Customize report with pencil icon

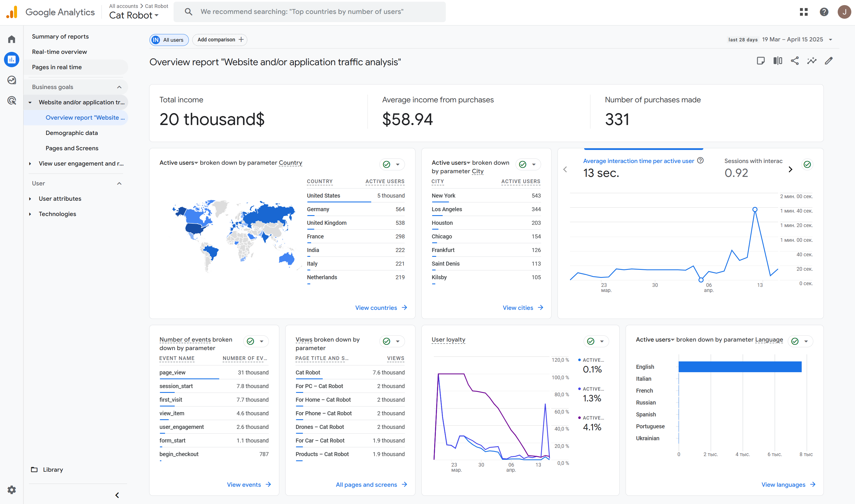829,61
